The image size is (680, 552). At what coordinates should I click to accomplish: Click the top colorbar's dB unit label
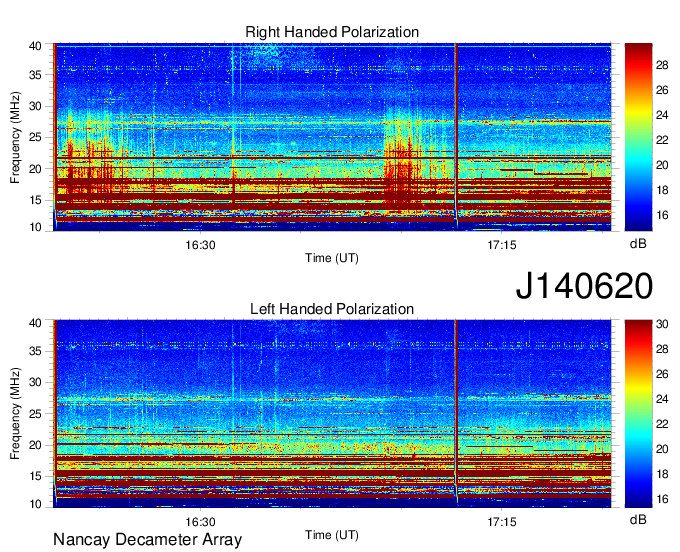638,244
